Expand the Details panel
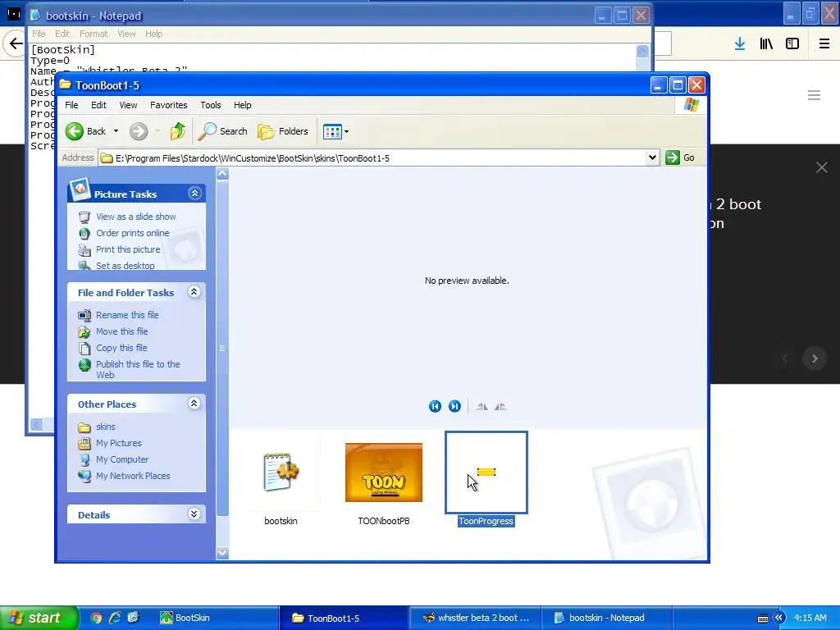Screen dimensions: 840x630 tap(194, 514)
